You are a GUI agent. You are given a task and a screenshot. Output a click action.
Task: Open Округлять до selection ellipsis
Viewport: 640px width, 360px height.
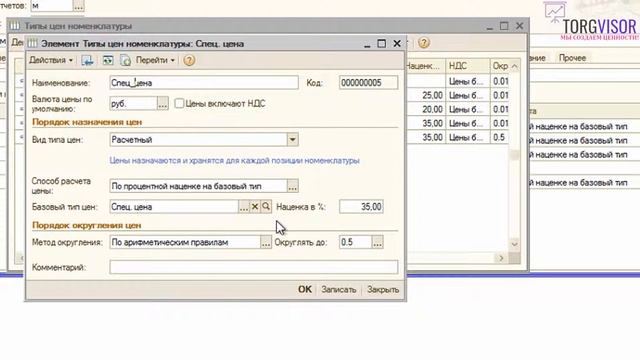click(x=377, y=242)
